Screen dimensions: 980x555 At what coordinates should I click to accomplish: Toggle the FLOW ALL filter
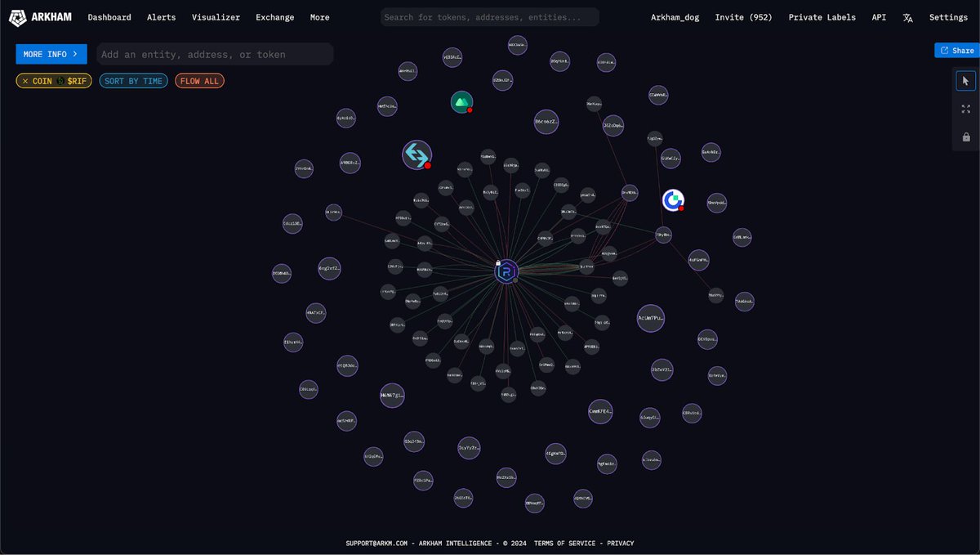coord(199,81)
